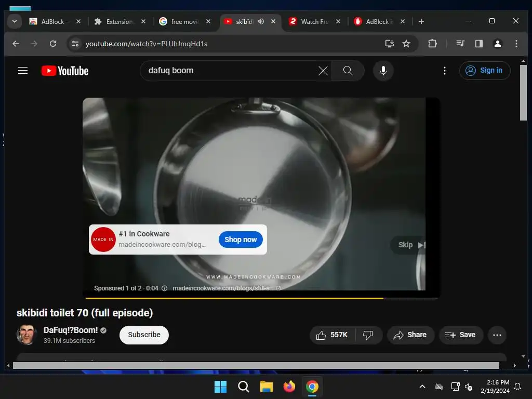Click the youtube.com URL in address bar
The height and width of the screenshot is (399, 532).
146,44
